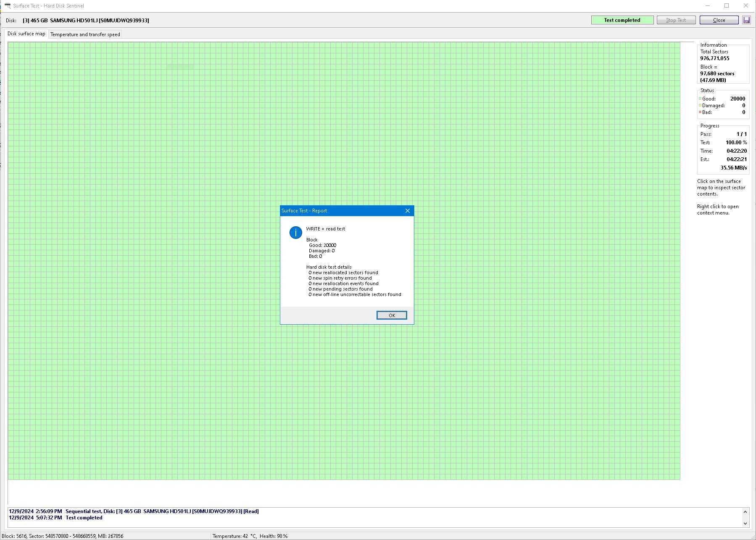Click 'Right click to open context menu' hint
Screen dimensions: 756x540
[718, 209]
